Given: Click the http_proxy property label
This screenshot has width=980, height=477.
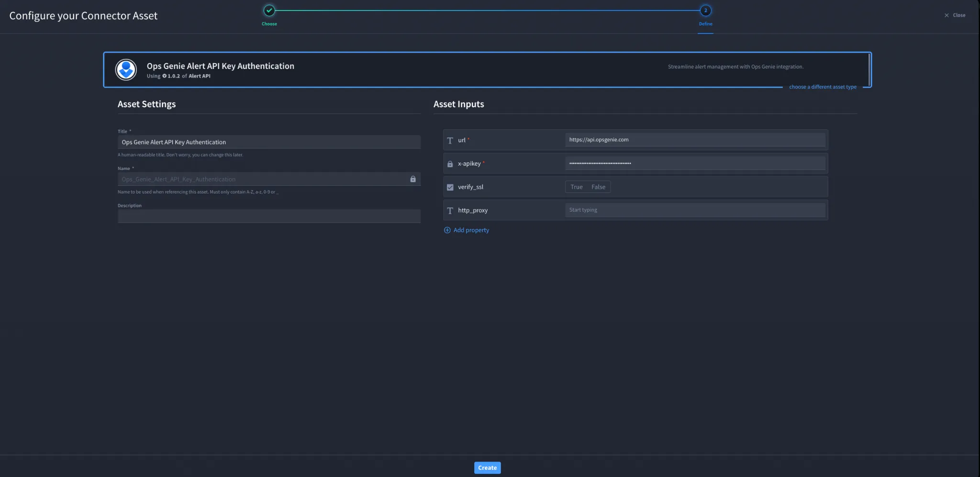Looking at the screenshot, I should tap(473, 211).
